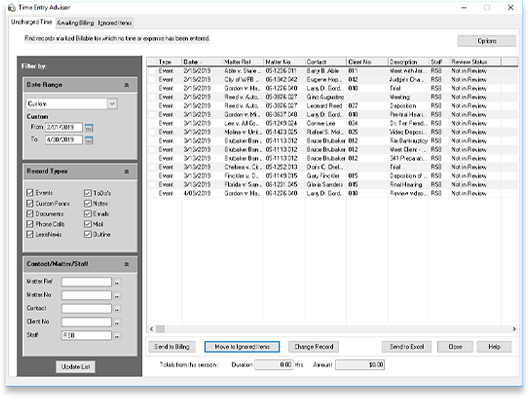Collapse the Date Range filter section

coord(127,85)
